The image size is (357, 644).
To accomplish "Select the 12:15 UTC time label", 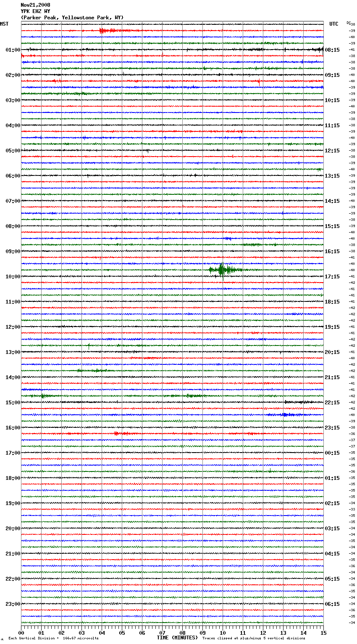I will click(332, 151).
